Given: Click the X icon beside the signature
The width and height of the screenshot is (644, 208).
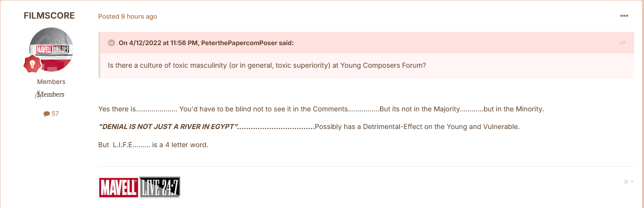Looking at the screenshot, I should [x=626, y=182].
